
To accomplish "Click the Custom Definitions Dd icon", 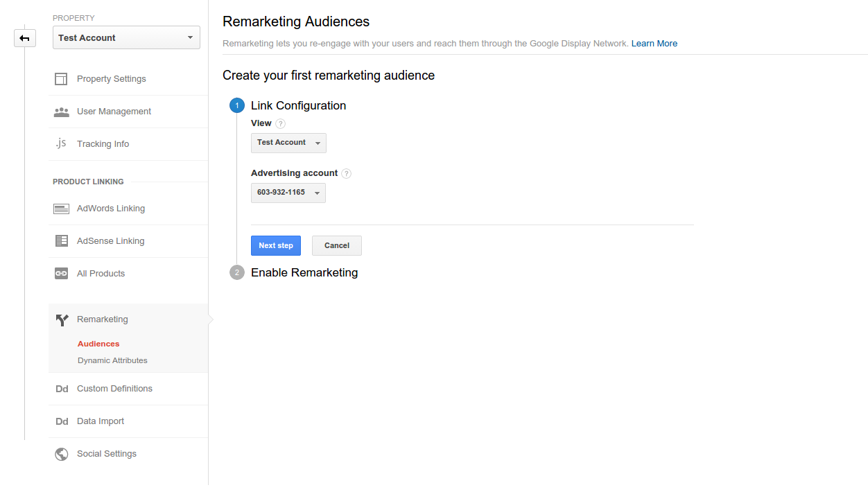I will [x=62, y=389].
